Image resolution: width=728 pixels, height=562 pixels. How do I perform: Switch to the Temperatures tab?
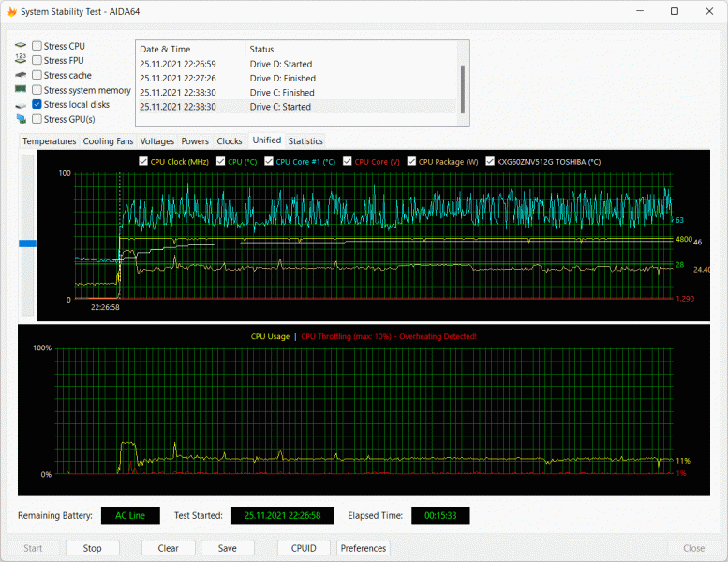tap(50, 141)
